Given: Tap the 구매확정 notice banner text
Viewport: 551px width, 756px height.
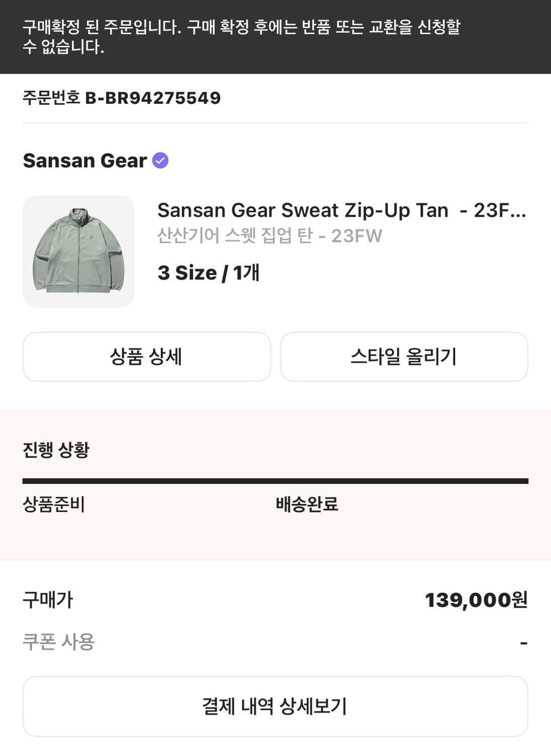Looking at the screenshot, I should point(242,36).
